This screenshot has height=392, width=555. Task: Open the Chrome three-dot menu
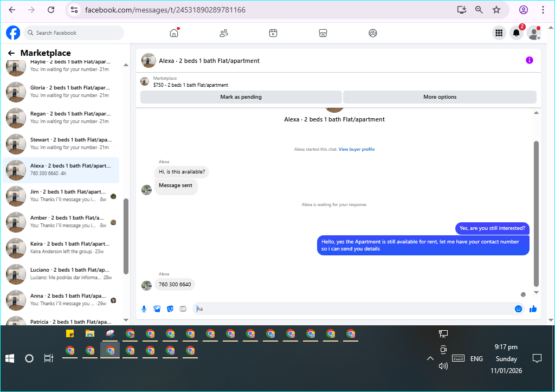coord(543,10)
